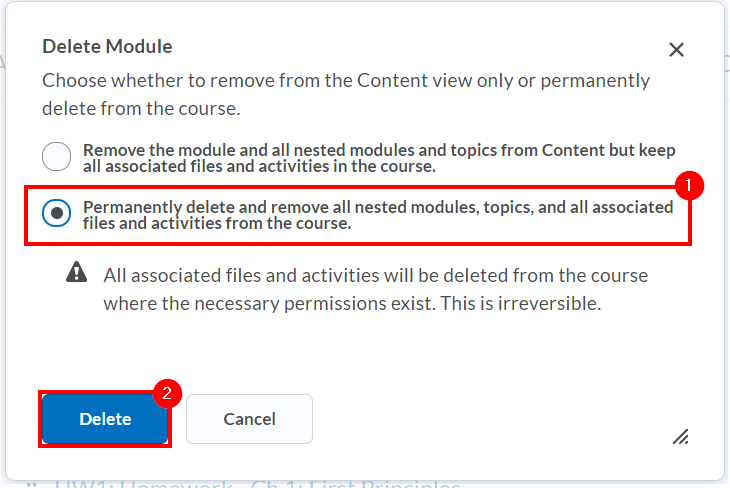Viewport: 730px width, 488px height.
Task: Close the Delete Module dialog with X
Action: click(677, 50)
